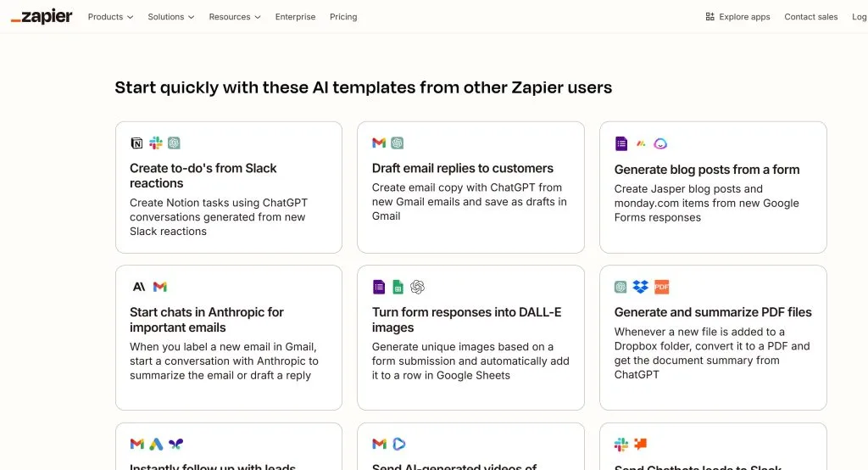Click OpenAI icon in DALL-E images card
Viewport: 868px width, 470px height.
(417, 287)
